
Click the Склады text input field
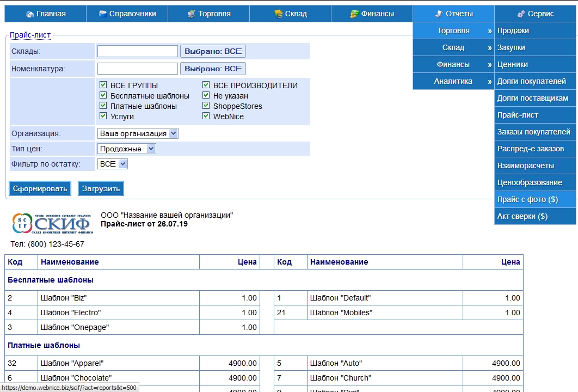pos(138,51)
